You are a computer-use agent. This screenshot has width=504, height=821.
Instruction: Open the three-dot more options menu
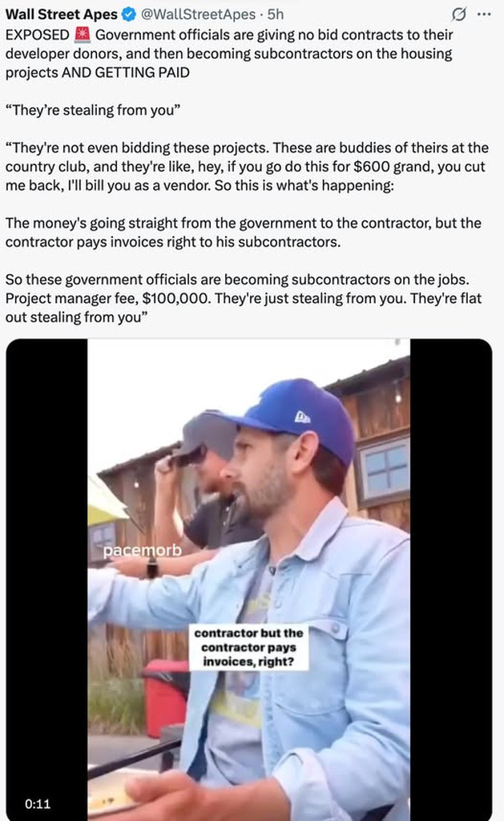pyautogui.click(x=484, y=14)
